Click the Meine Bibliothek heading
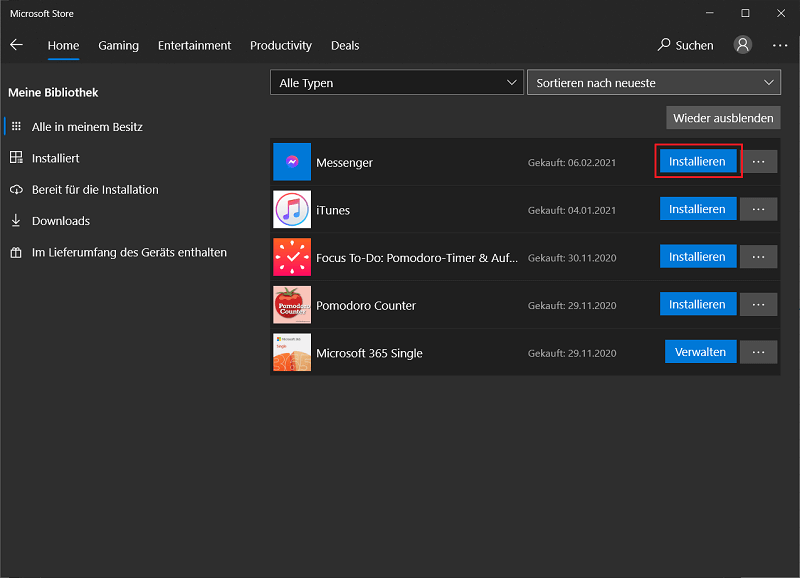The image size is (800, 578). (x=53, y=92)
